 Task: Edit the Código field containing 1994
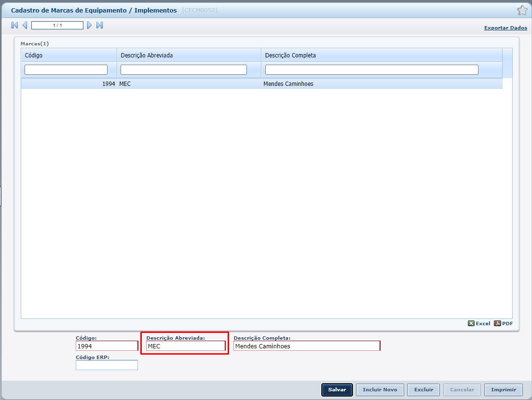[x=107, y=346]
